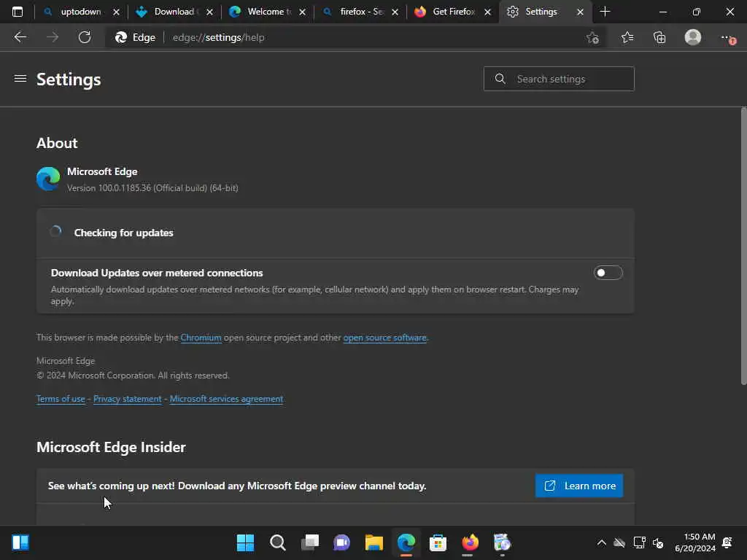Show hidden tray icons chevron

602,542
